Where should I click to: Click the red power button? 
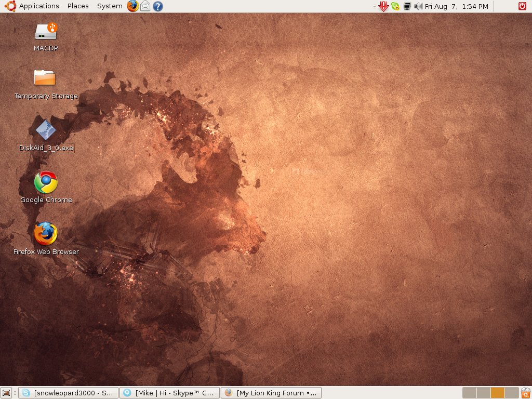click(x=522, y=6)
